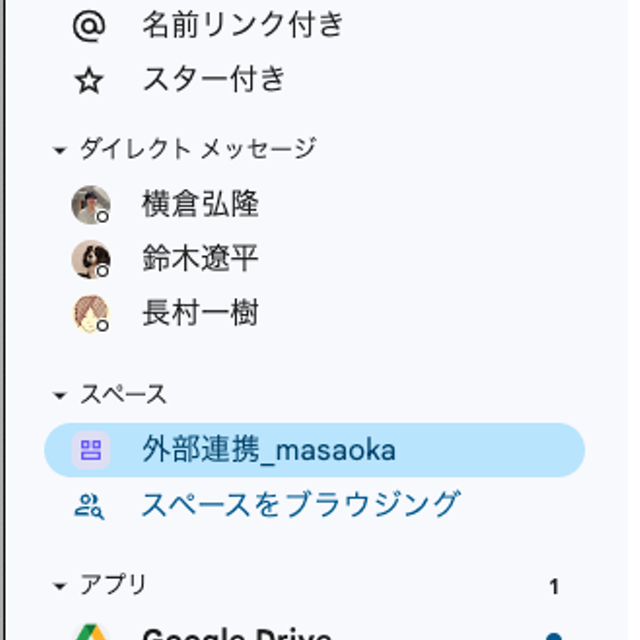Click the ダイレクト メッセージ section header
The height and width of the screenshot is (640, 640).
point(198,149)
